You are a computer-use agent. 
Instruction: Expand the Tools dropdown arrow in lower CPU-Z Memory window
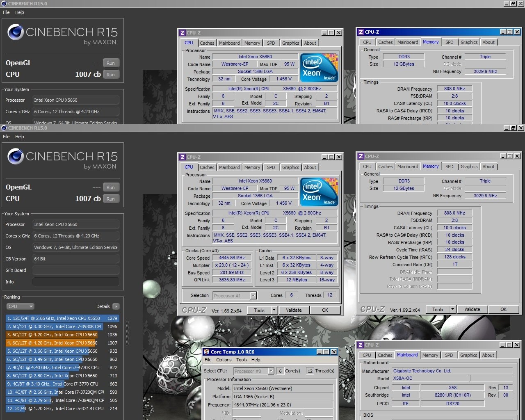tap(452, 309)
